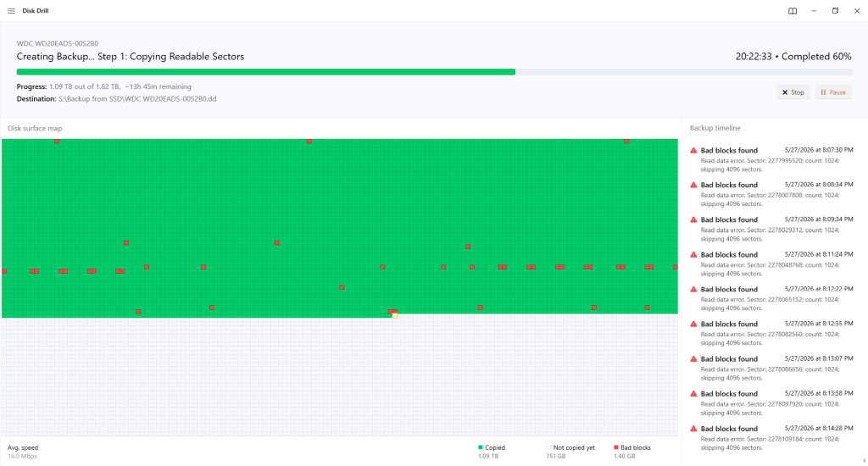Restore down the Disk Drill window
The width and height of the screenshot is (868, 466).
point(835,11)
